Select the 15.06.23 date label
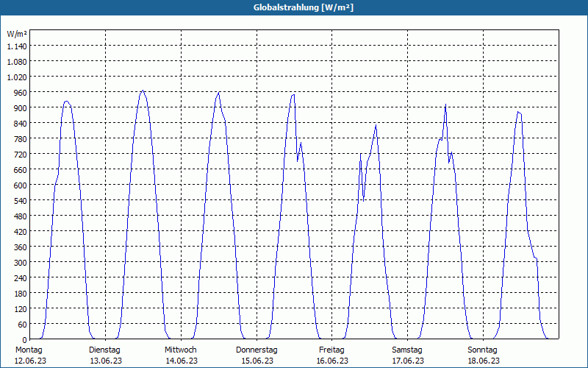The height and width of the screenshot is (368, 588). point(257,361)
